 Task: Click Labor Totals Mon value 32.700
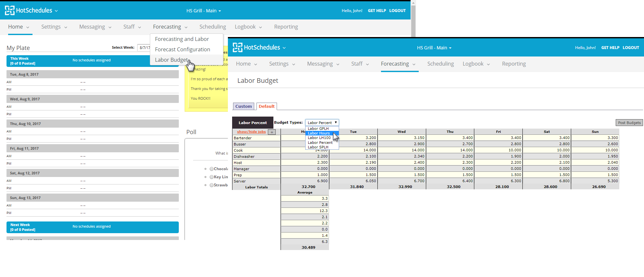pos(308,187)
